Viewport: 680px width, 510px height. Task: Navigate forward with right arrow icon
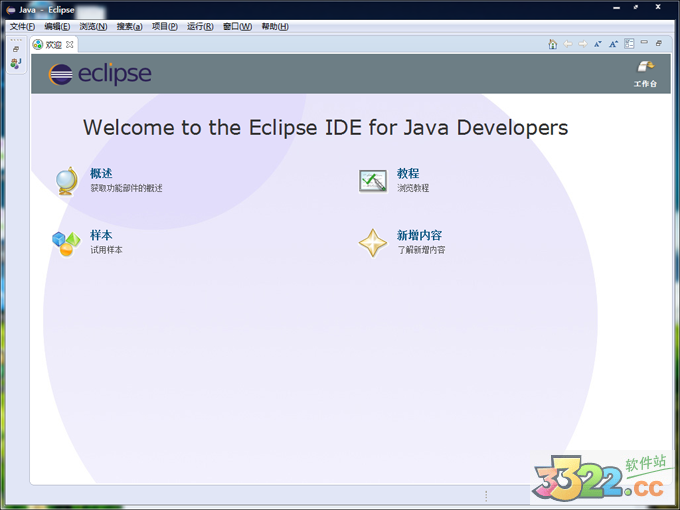pyautogui.click(x=583, y=44)
